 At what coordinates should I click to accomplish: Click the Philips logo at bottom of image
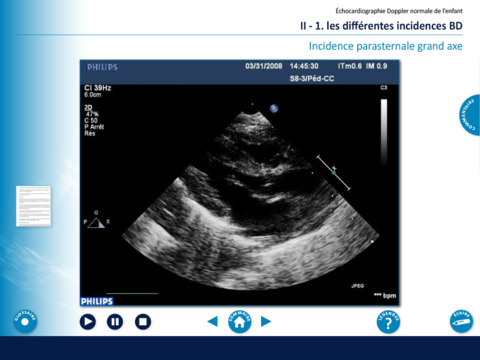pyautogui.click(x=97, y=301)
